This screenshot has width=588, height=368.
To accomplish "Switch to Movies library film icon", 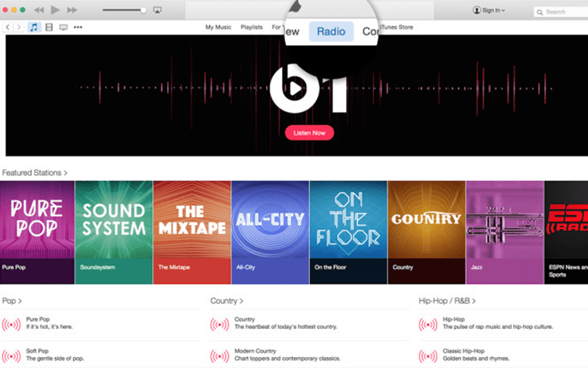I will 49,27.
